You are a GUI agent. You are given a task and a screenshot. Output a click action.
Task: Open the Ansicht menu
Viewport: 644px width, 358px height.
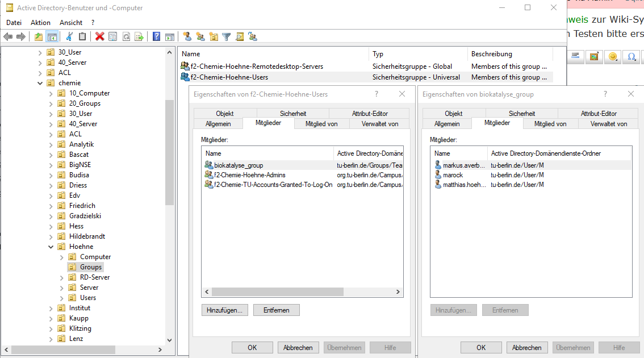(x=71, y=23)
